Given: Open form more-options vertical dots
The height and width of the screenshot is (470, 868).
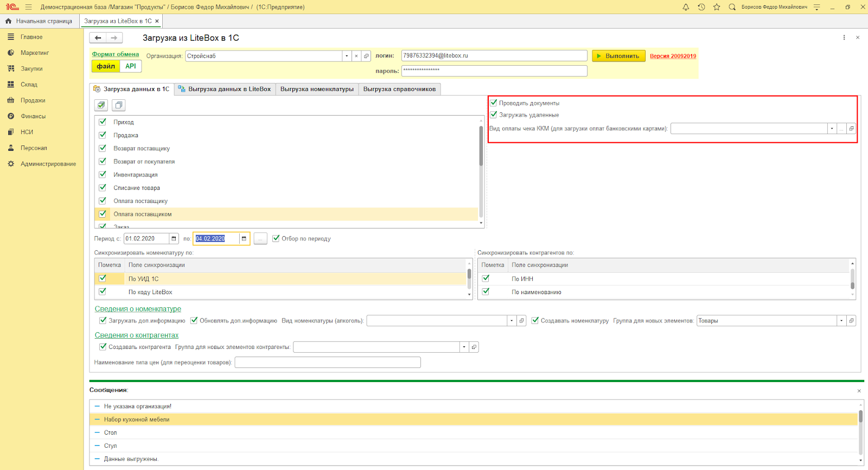Looking at the screenshot, I should [844, 37].
